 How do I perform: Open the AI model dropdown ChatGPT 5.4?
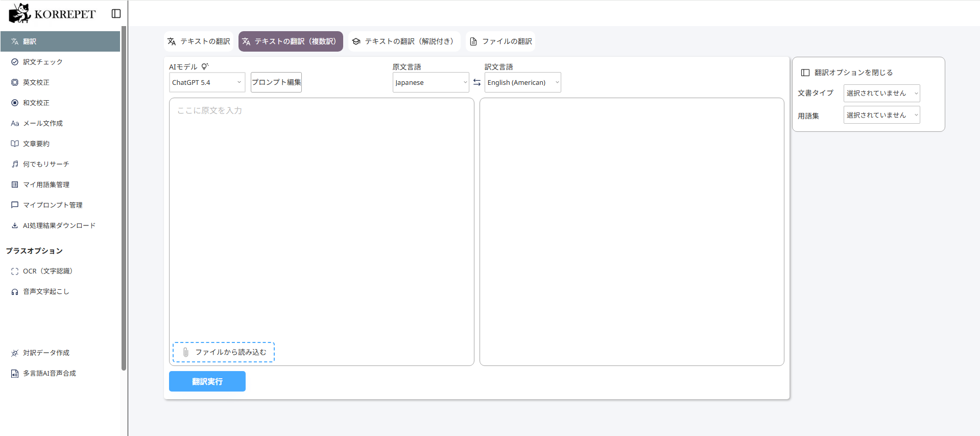click(x=207, y=82)
